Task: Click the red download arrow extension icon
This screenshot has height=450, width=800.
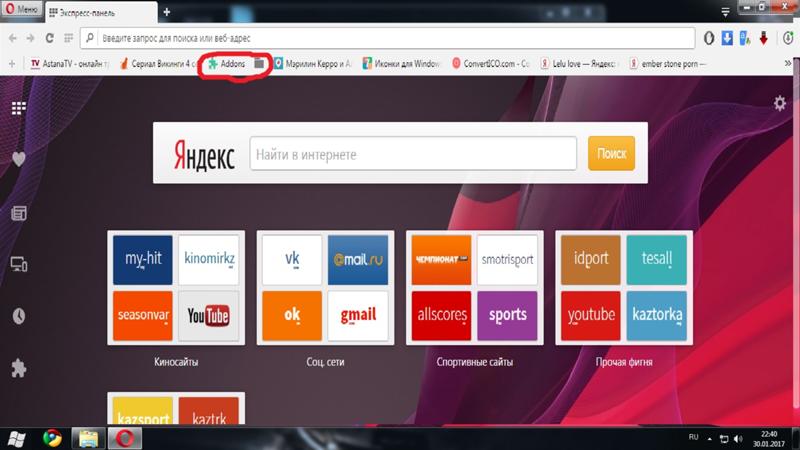Action: tap(763, 38)
